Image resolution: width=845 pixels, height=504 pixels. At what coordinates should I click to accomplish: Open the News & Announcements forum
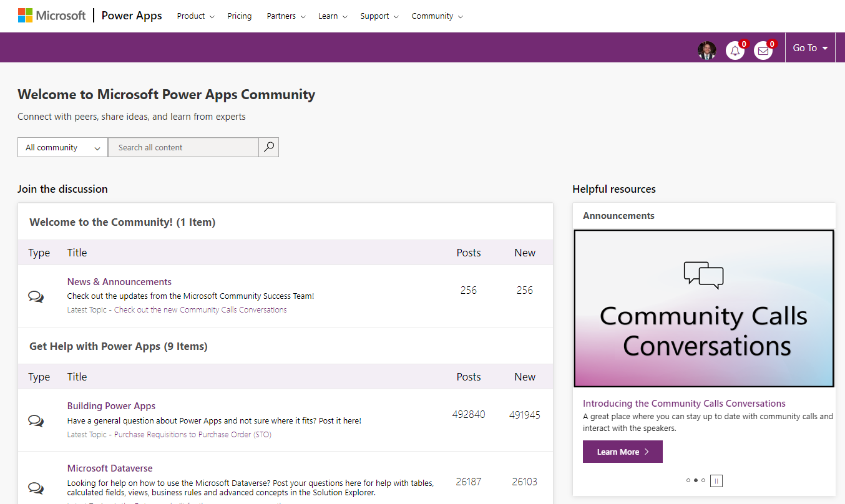tap(119, 282)
